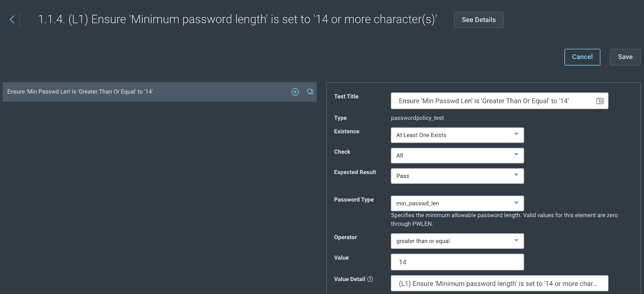Open the Check dropdown showing All
This screenshot has height=294, width=644.
pyautogui.click(x=457, y=156)
